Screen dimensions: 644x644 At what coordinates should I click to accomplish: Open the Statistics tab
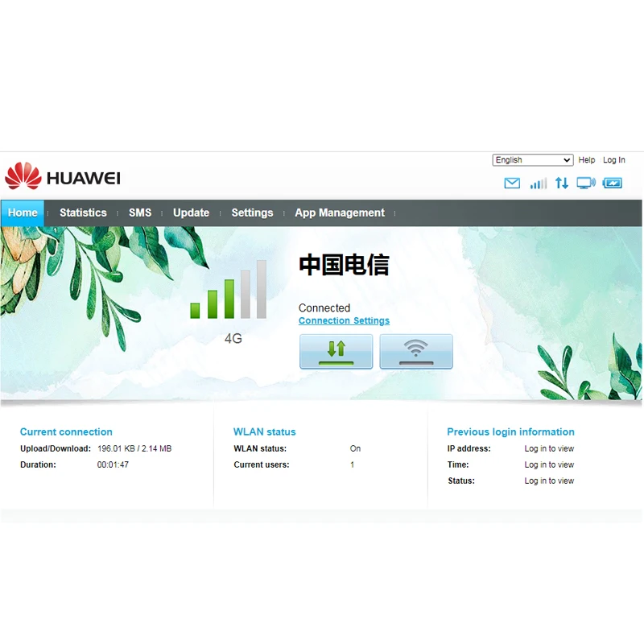tap(83, 213)
